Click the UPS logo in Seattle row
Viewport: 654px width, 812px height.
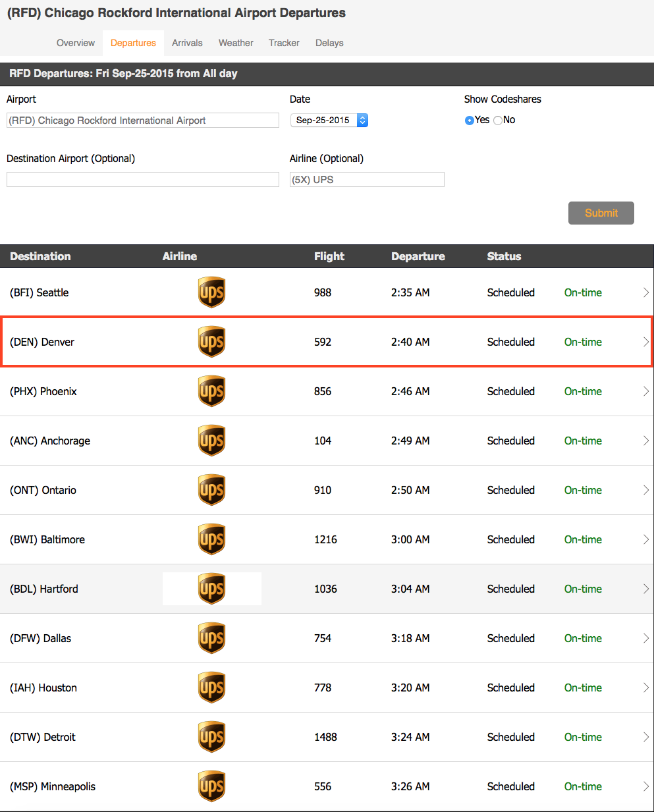click(x=211, y=292)
